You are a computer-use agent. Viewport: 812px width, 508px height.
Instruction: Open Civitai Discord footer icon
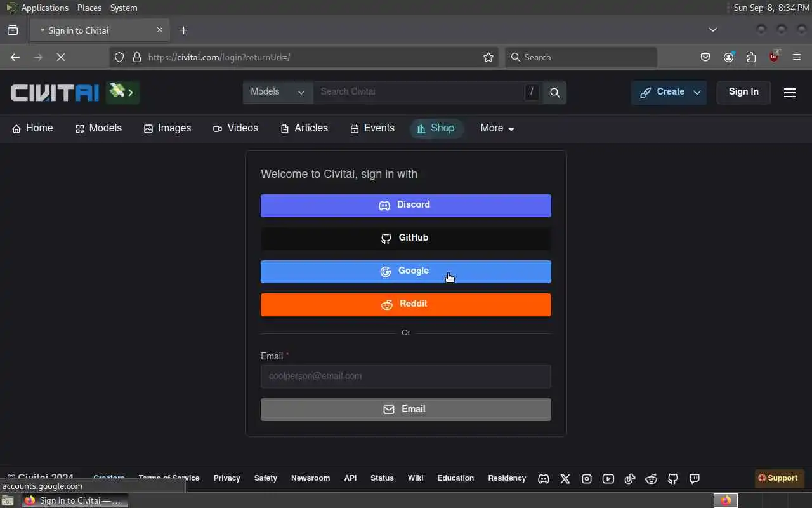pyautogui.click(x=544, y=479)
